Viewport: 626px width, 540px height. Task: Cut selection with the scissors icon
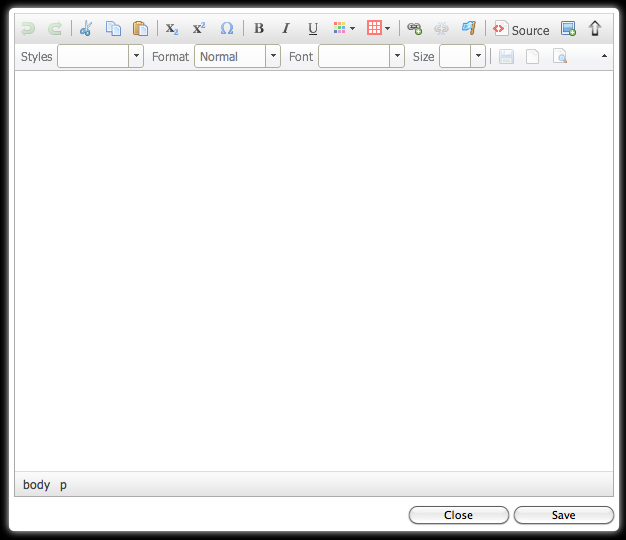tap(86, 29)
